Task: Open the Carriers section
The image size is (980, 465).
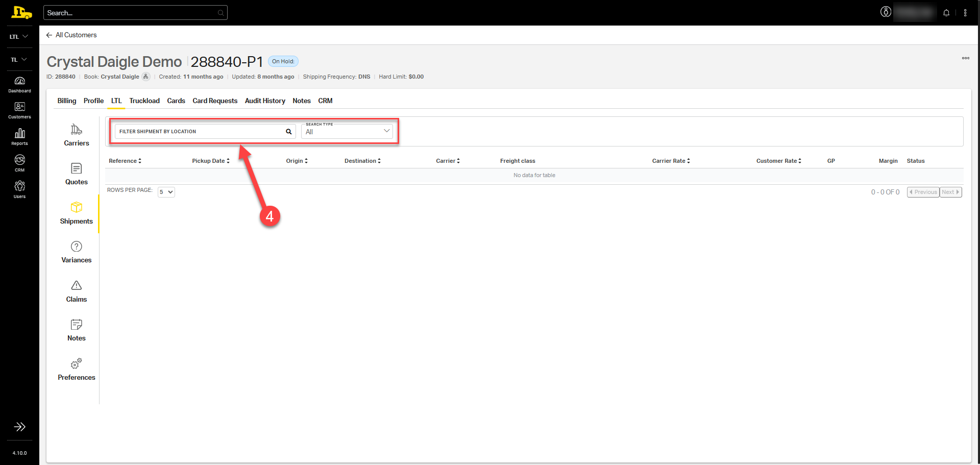Action: point(77,135)
